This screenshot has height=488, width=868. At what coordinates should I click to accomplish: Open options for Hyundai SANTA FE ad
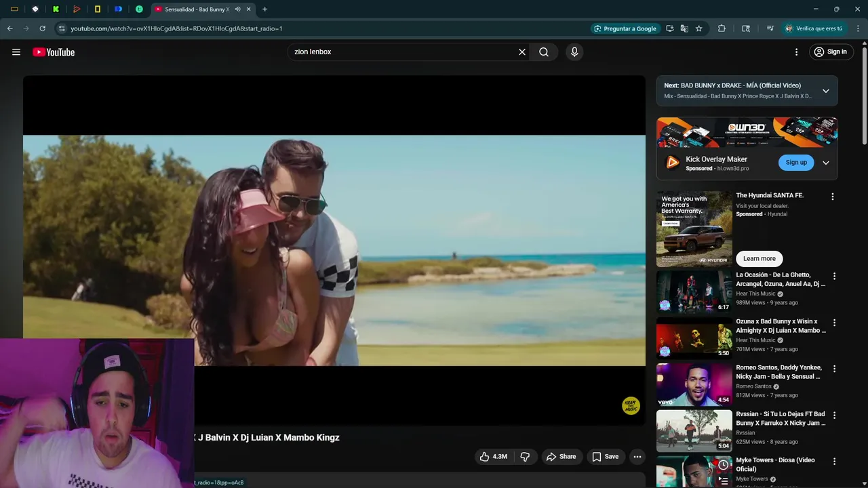coord(833,197)
